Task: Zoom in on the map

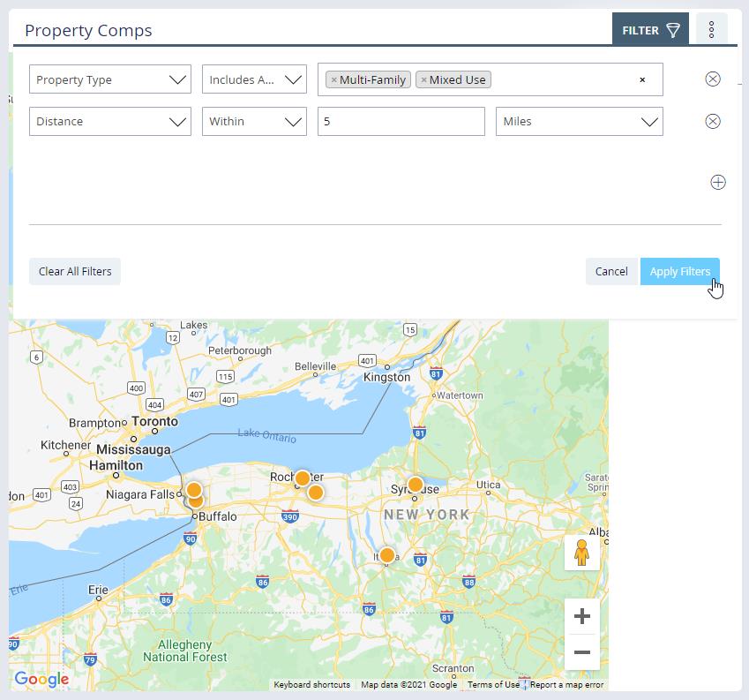Action: 582,616
